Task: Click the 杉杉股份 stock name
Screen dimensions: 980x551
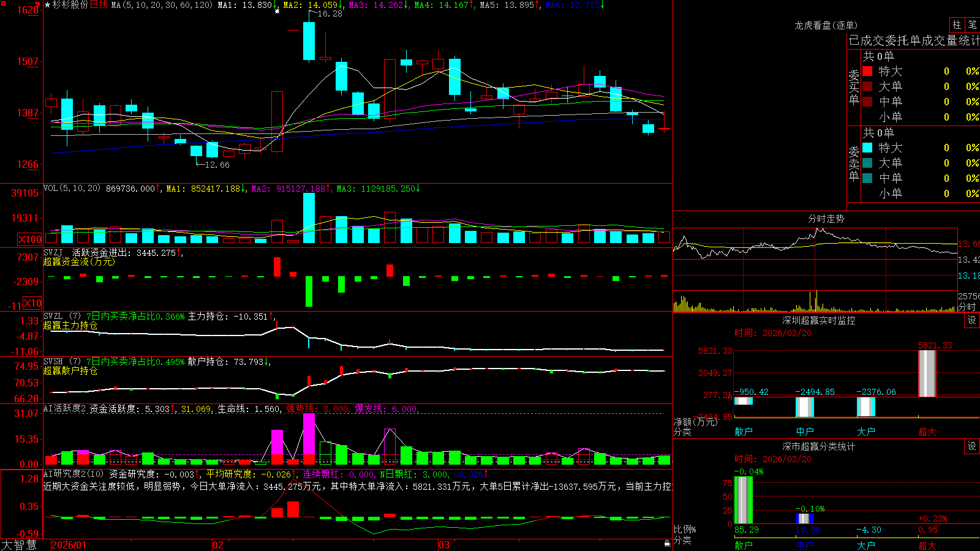Action: pos(70,5)
